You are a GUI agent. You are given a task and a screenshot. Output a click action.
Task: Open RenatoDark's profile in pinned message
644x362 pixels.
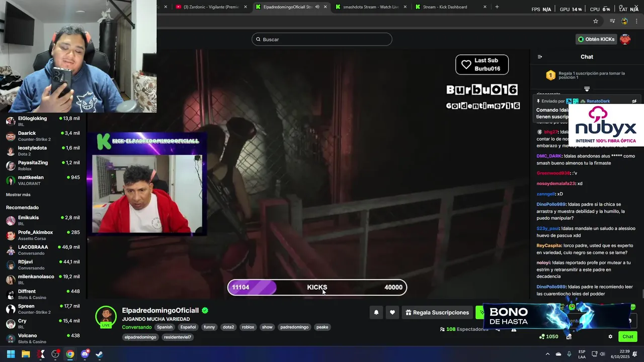pos(598,101)
